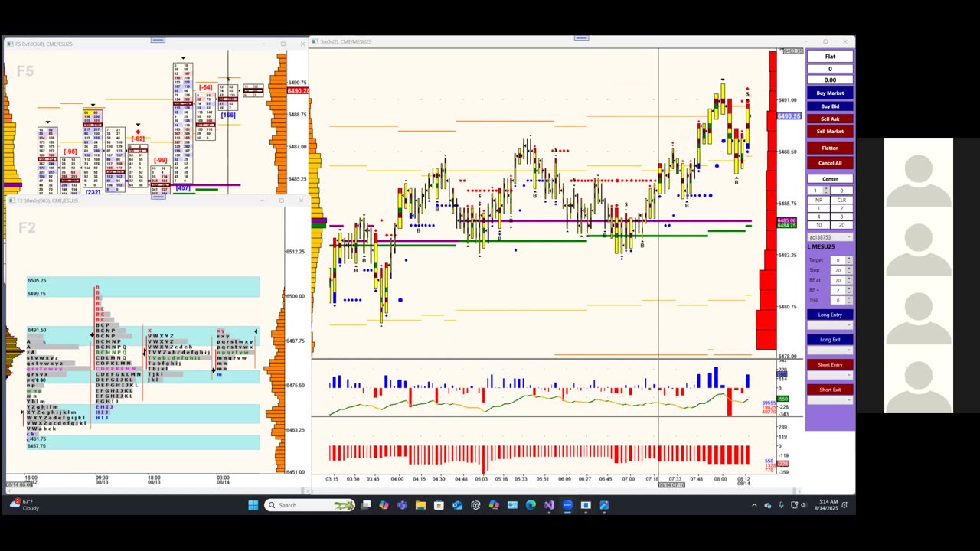980x551 pixels.
Task: Click the Long Entry button
Action: [830, 315]
